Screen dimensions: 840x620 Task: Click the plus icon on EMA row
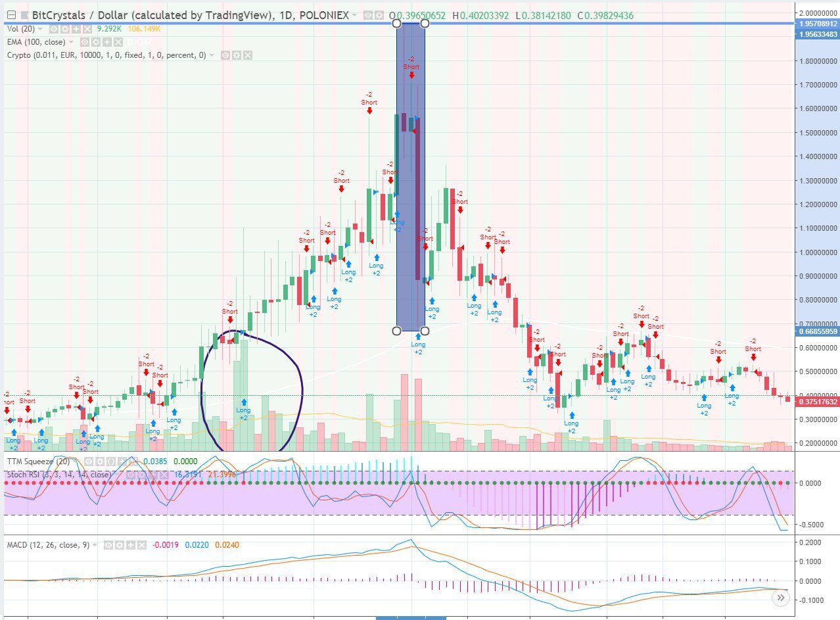(x=108, y=42)
